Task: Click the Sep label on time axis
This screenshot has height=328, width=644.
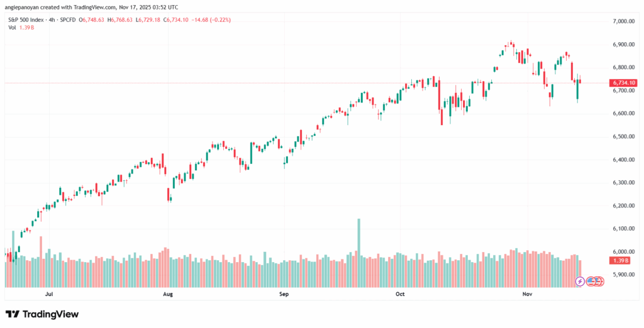Action: pos(284,293)
